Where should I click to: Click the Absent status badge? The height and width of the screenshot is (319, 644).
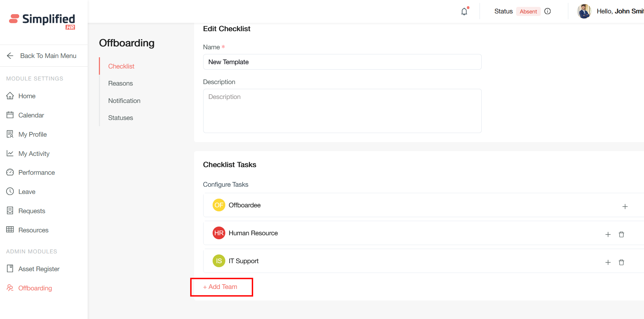coord(528,12)
